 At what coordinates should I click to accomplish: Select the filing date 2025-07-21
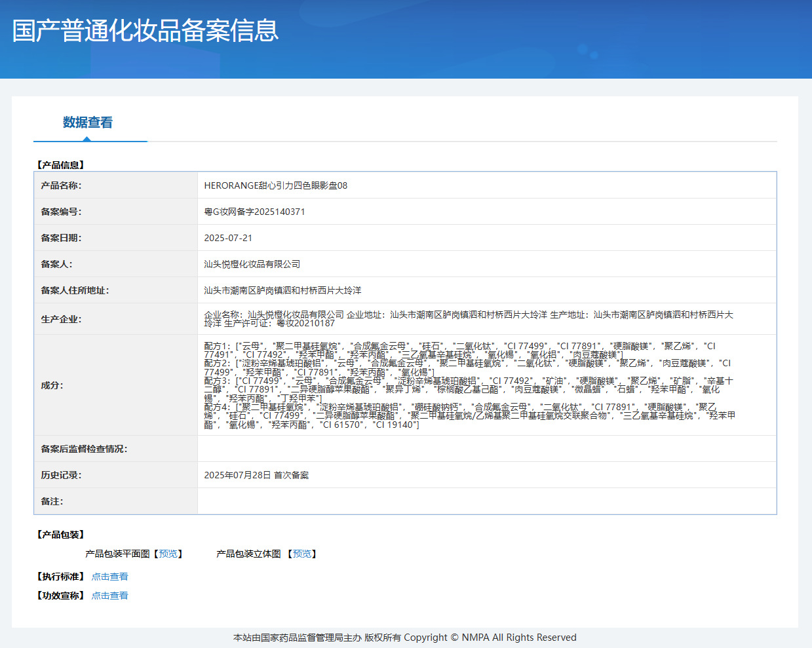click(228, 238)
